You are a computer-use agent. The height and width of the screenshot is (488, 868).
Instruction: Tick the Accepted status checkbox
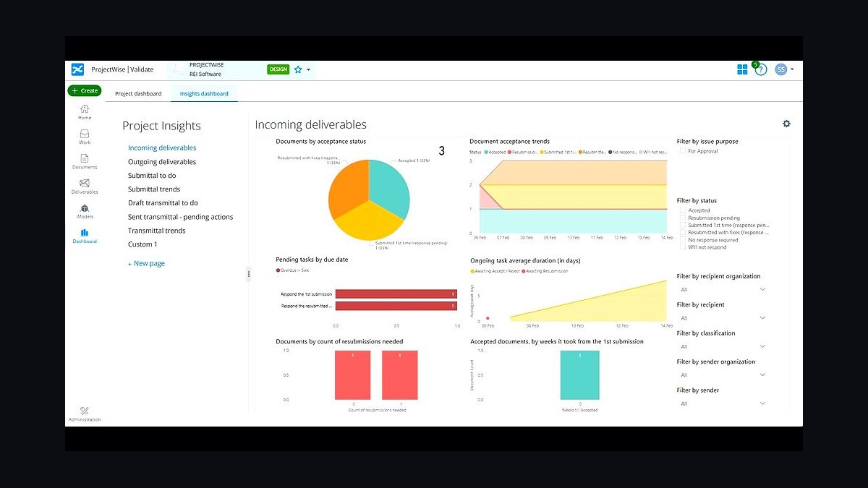(x=682, y=210)
